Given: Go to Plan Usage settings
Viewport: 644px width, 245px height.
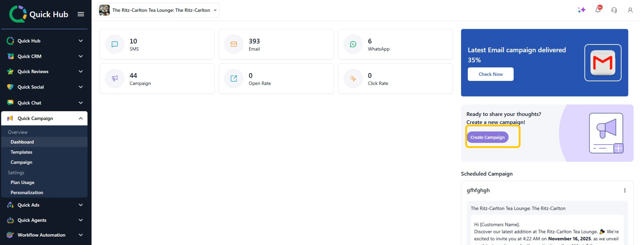Looking at the screenshot, I should click(22, 182).
